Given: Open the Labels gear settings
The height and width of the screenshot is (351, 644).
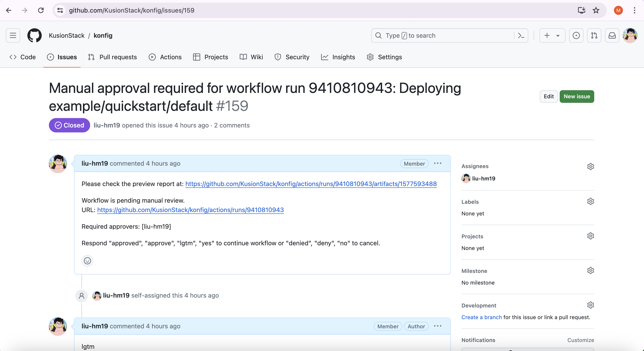Looking at the screenshot, I should [x=590, y=201].
